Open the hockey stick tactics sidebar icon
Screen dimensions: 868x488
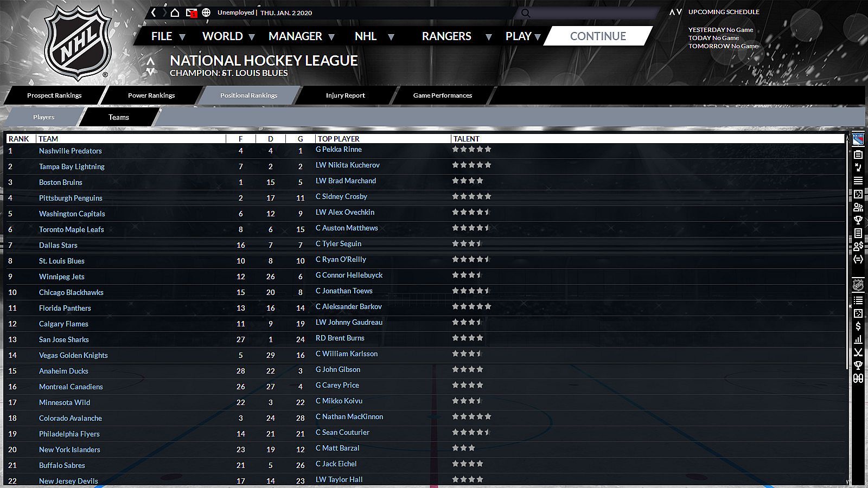pos(858,168)
